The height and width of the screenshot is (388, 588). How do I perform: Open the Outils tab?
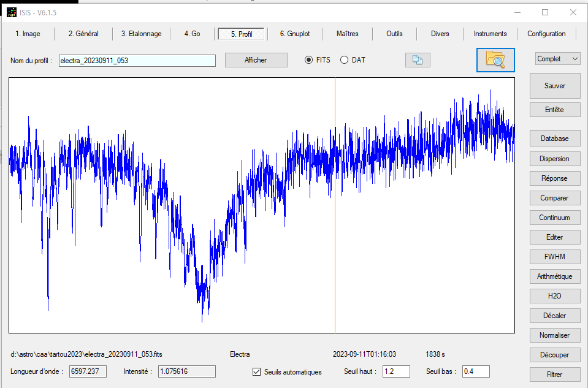click(x=394, y=34)
